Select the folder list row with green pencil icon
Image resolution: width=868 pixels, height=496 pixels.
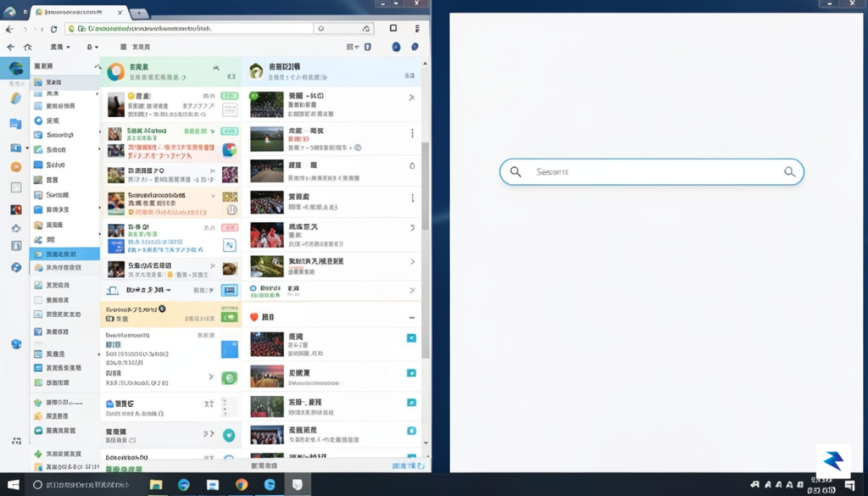coord(64,149)
